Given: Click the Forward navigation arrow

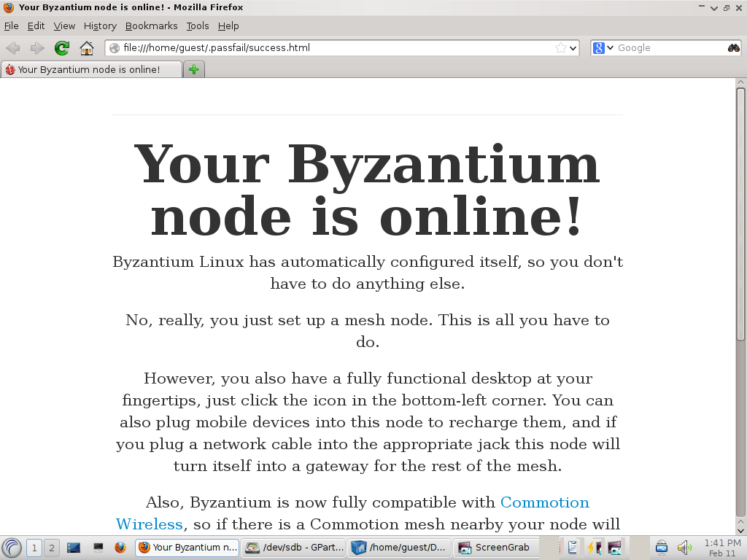Looking at the screenshot, I should (x=37, y=47).
